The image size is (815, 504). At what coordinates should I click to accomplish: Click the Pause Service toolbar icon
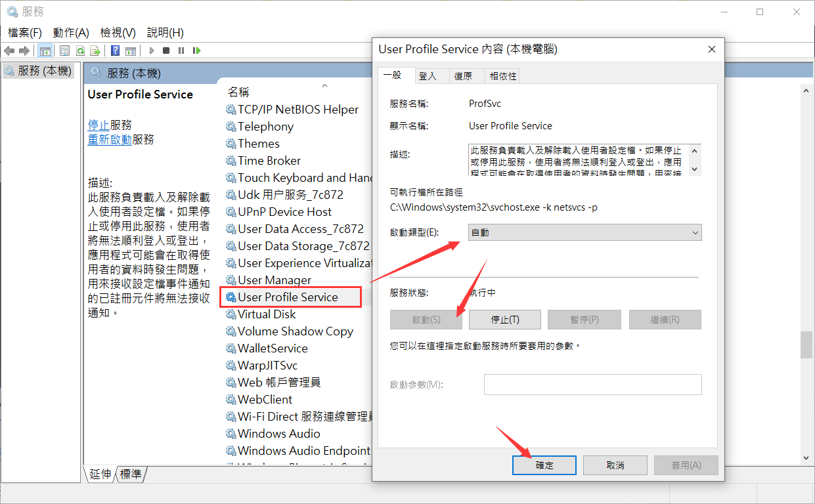point(181,51)
